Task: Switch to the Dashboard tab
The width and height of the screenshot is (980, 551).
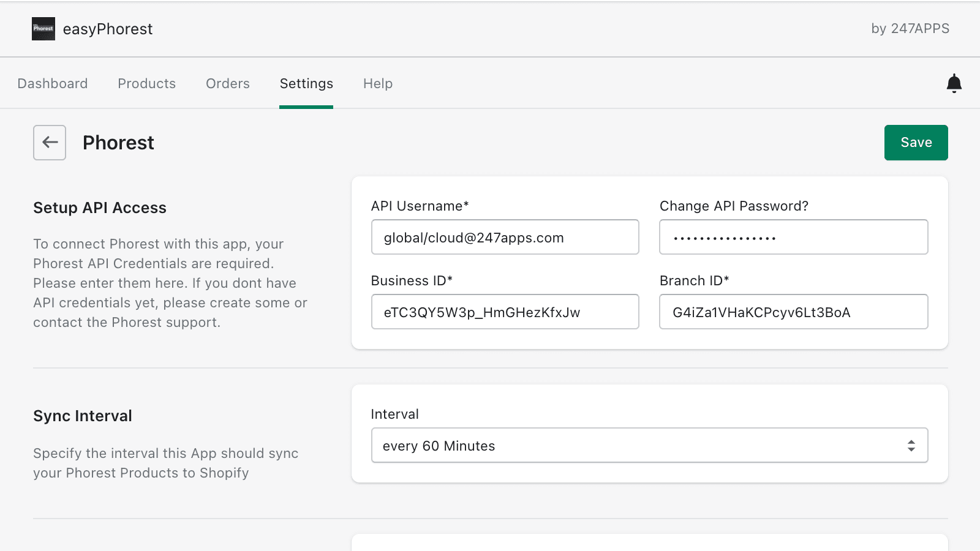Action: 53,84
